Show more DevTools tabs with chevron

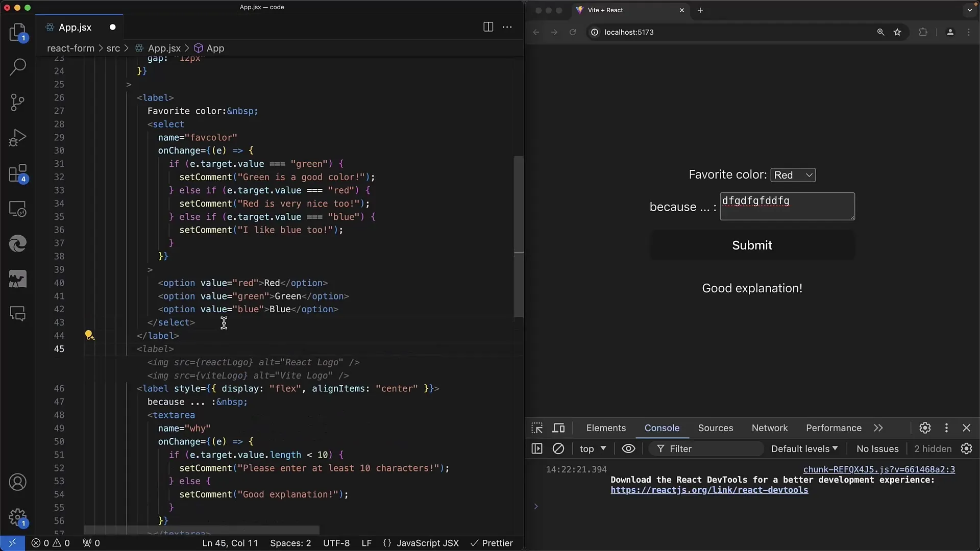(x=878, y=428)
